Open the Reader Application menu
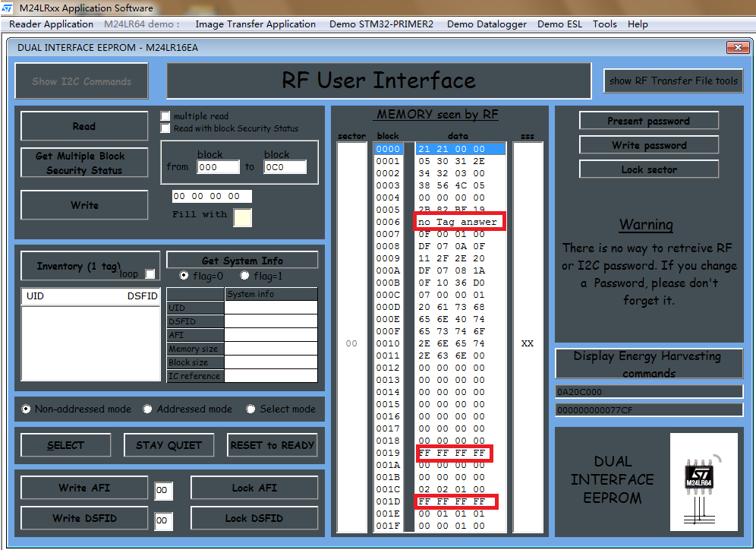756x550 pixels. click(51, 24)
